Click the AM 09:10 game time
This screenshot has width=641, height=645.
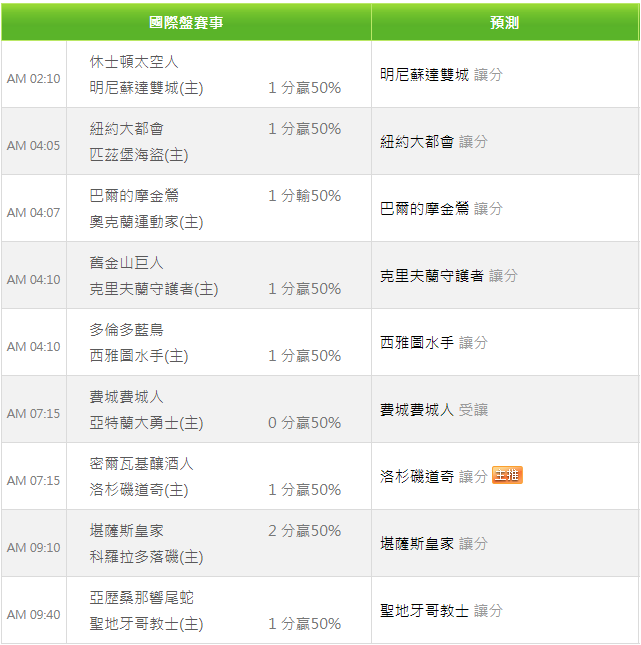pyautogui.click(x=33, y=548)
